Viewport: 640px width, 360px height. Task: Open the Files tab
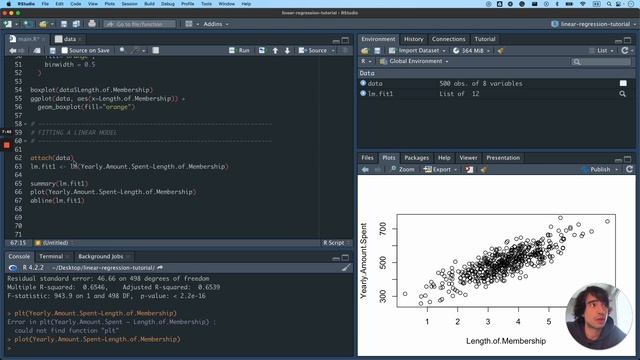[x=367, y=158]
